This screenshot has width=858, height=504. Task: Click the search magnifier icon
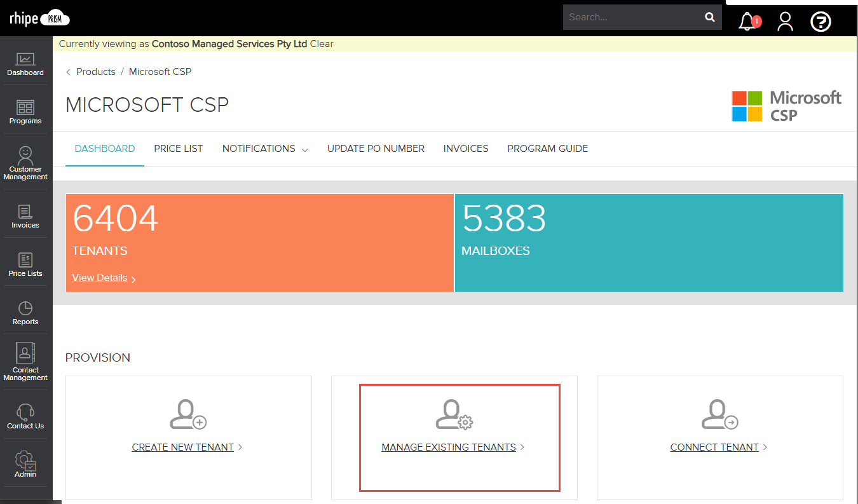coord(709,17)
